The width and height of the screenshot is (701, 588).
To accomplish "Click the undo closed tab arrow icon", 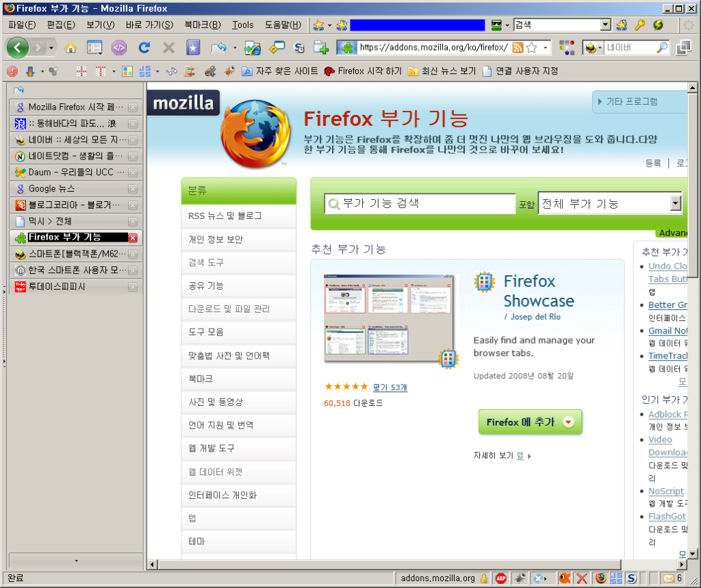I will (220, 47).
